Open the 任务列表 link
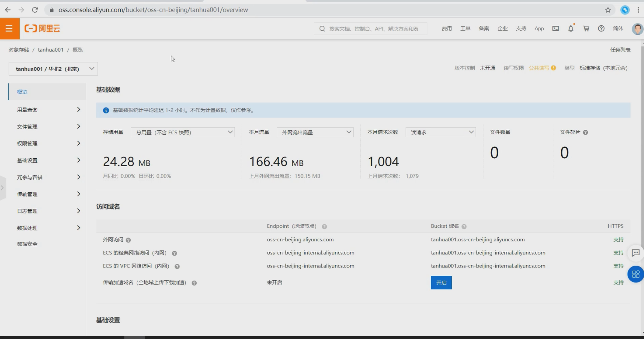644x339 pixels. pos(620,50)
